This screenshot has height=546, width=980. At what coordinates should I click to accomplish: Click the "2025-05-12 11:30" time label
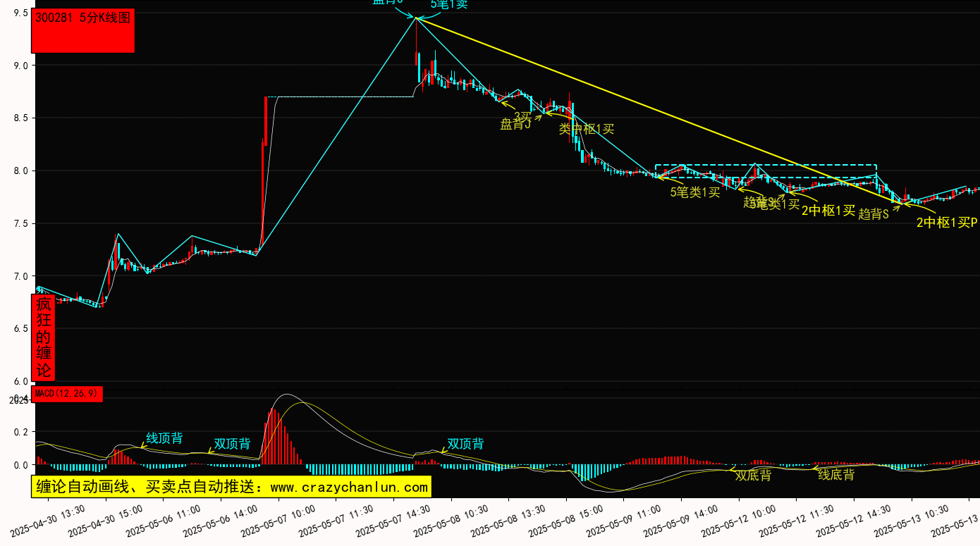pos(797,520)
